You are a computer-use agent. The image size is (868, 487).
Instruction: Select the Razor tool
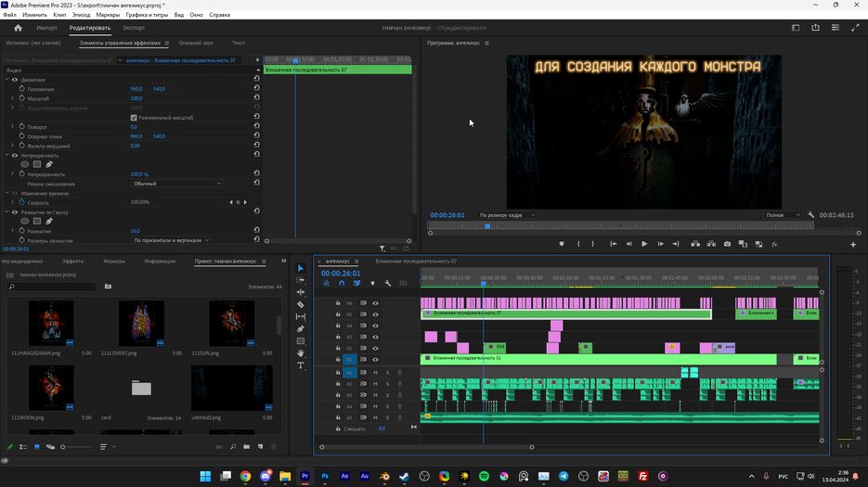pos(301,304)
